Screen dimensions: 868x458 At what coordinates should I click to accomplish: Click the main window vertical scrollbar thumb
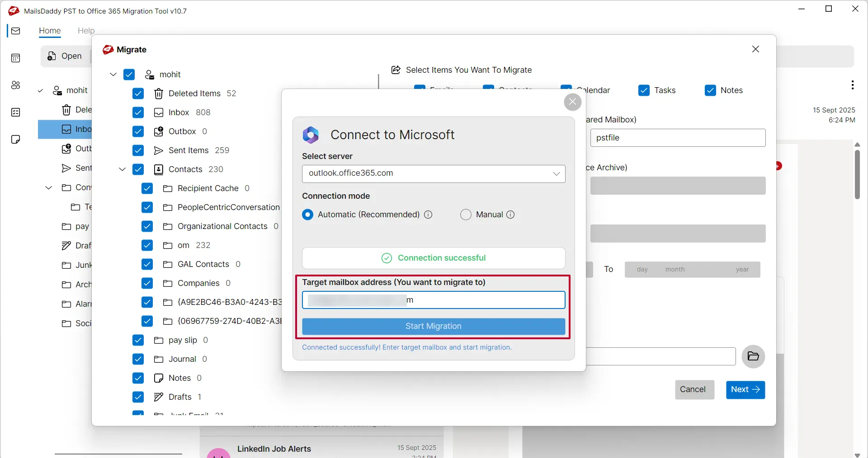(857, 174)
